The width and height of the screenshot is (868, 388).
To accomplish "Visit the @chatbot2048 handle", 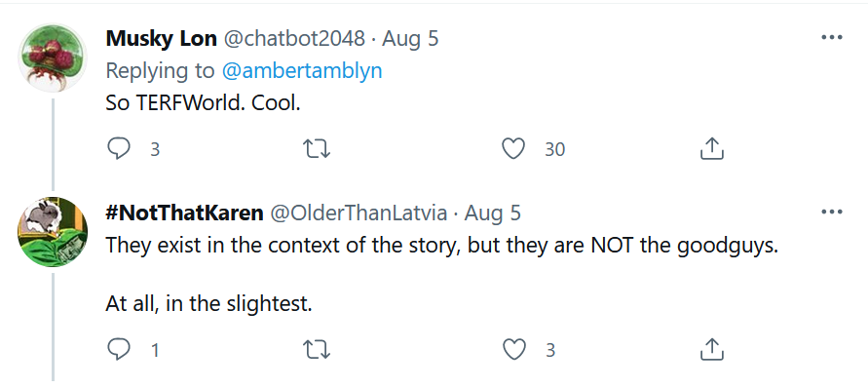I will (x=294, y=38).
